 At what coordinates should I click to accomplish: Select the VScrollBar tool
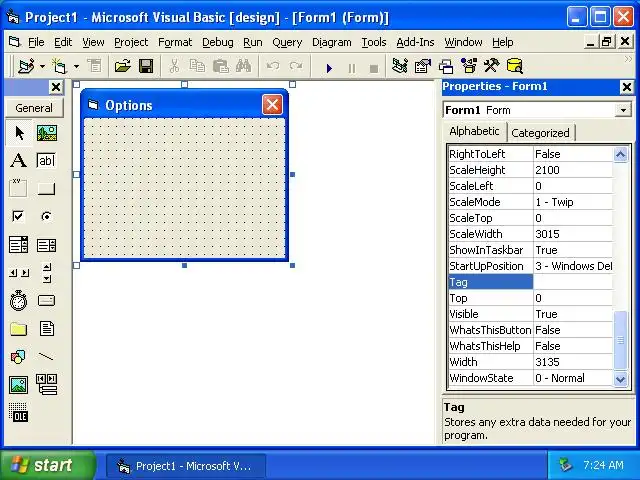(47, 273)
